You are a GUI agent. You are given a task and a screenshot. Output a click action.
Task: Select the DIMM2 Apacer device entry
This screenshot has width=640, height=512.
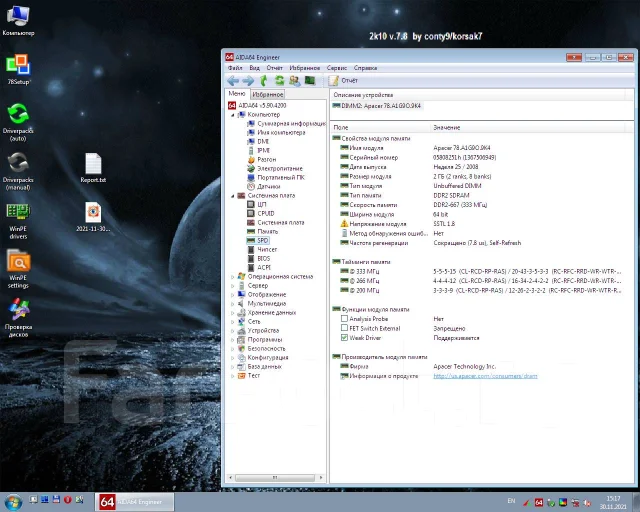[x=377, y=106]
